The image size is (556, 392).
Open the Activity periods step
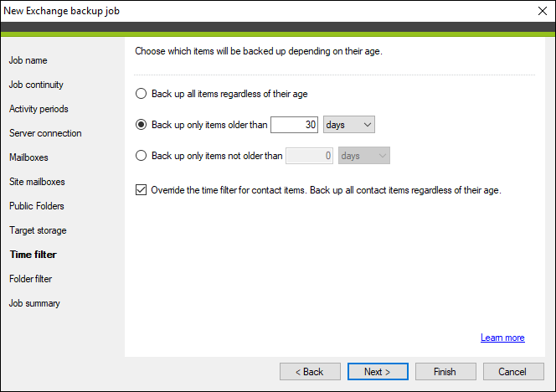tap(39, 109)
